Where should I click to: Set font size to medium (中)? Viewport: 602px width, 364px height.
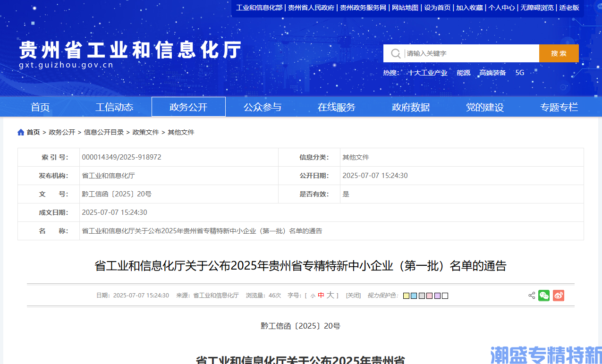(x=321, y=296)
